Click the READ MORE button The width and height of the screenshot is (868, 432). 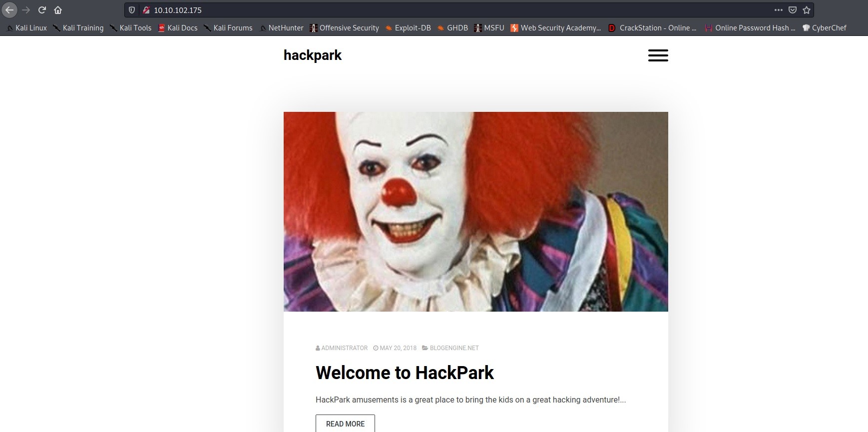coord(345,424)
